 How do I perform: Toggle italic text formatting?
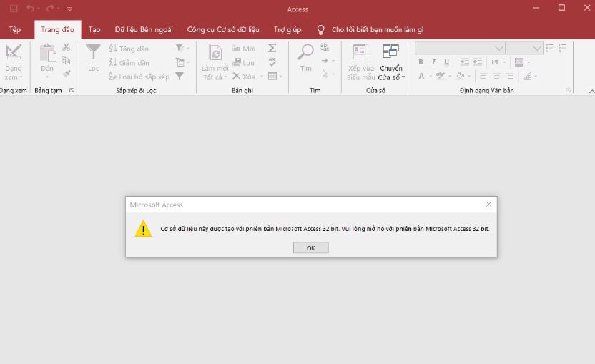click(433, 62)
